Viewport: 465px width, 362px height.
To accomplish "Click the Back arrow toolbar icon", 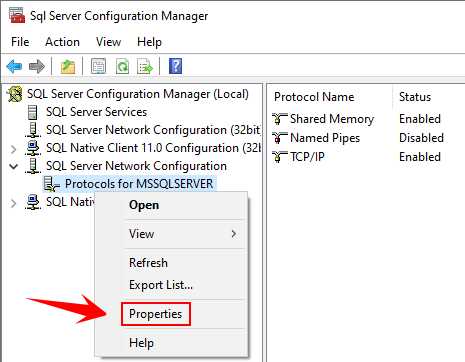I will (x=14, y=66).
